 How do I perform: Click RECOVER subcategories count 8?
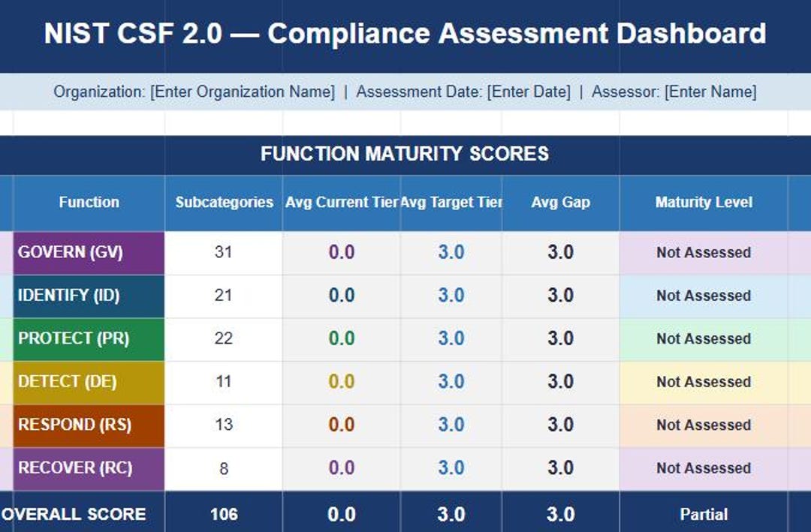pos(224,468)
